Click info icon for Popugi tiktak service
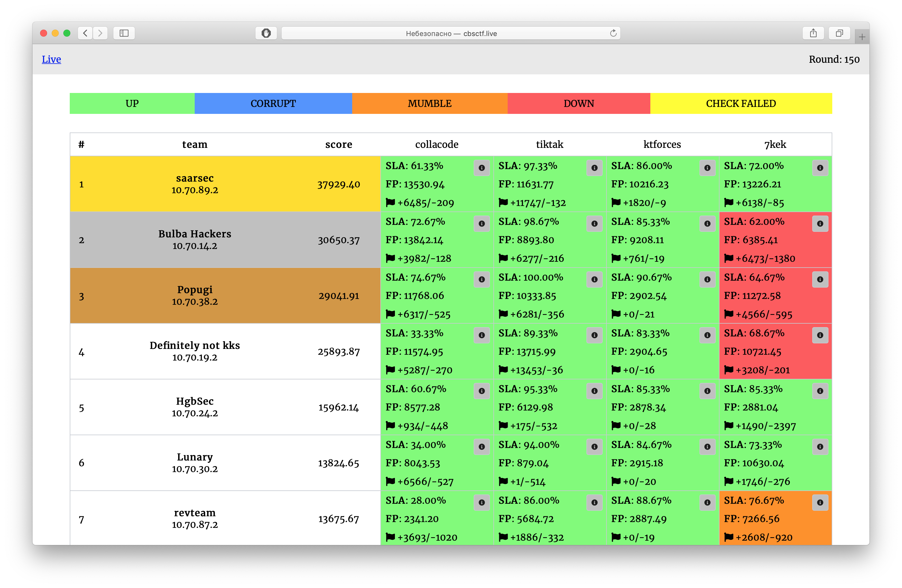Screen dimensions: 902x588 (x=594, y=279)
